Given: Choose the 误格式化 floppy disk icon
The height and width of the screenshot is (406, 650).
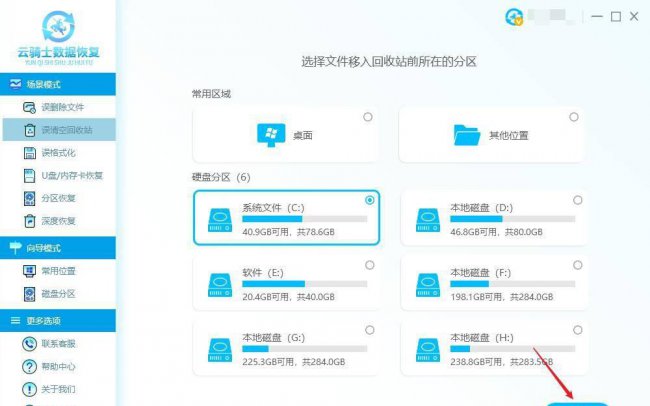Looking at the screenshot, I should pyautogui.click(x=29, y=153).
